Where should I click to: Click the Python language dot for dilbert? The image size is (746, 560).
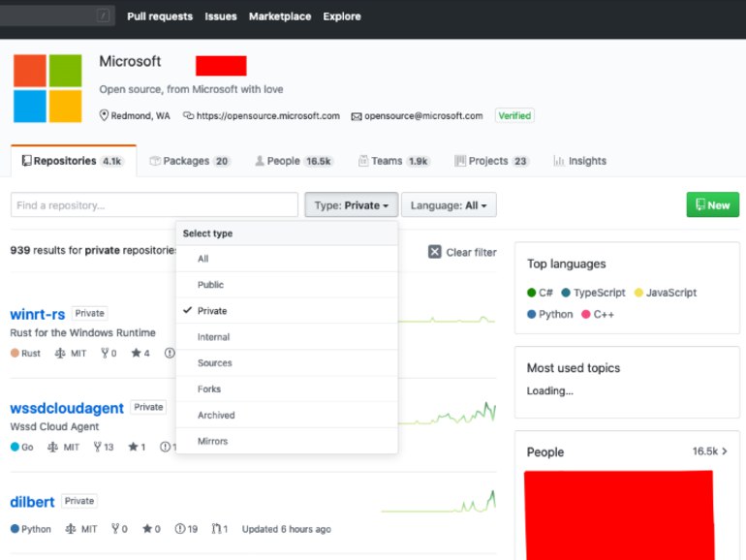point(15,529)
